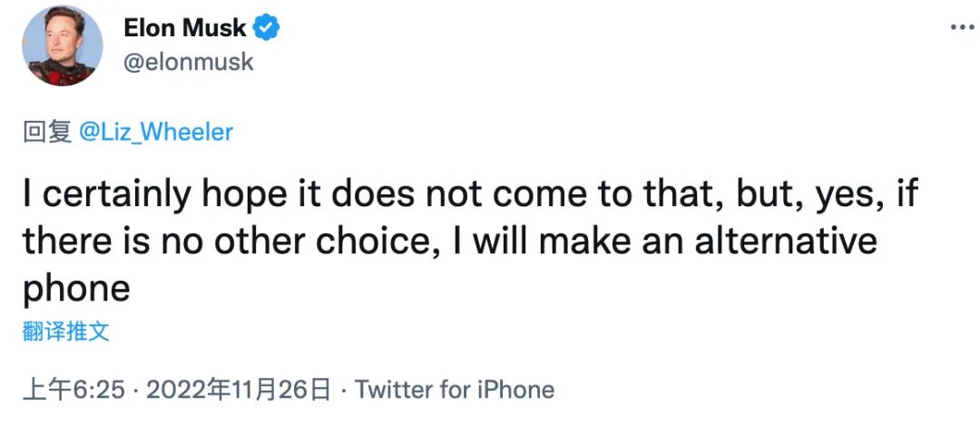Click the word "iPhone" in footer
Screen dimensions: 980x426
click(514, 391)
